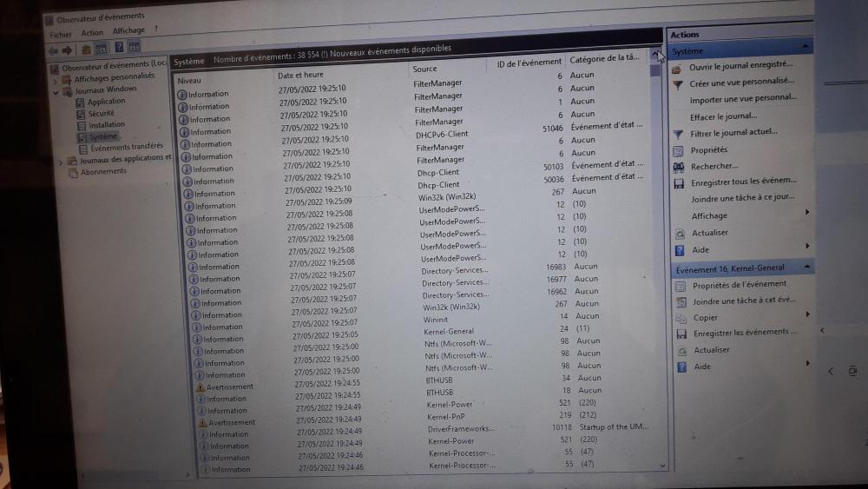Expand 'Journaux des applications et' tree node
Image resolution: width=868 pixels, height=489 pixels.
[x=61, y=162]
